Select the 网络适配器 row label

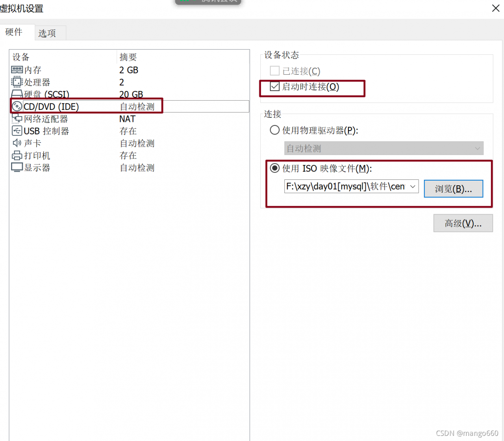(46, 119)
